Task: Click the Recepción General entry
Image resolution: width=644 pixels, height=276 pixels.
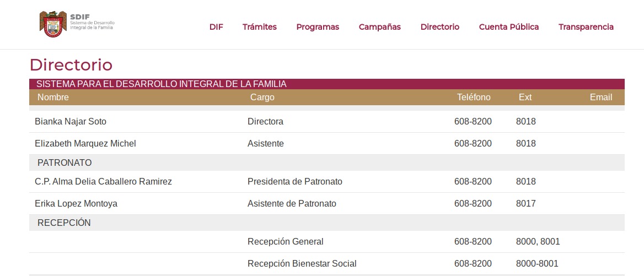Action: tap(286, 242)
